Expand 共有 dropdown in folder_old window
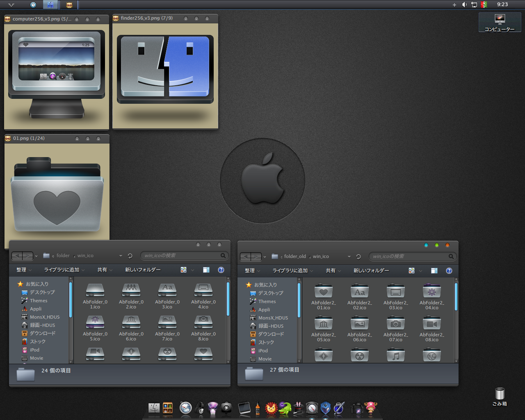The height and width of the screenshot is (420, 525). click(x=333, y=271)
